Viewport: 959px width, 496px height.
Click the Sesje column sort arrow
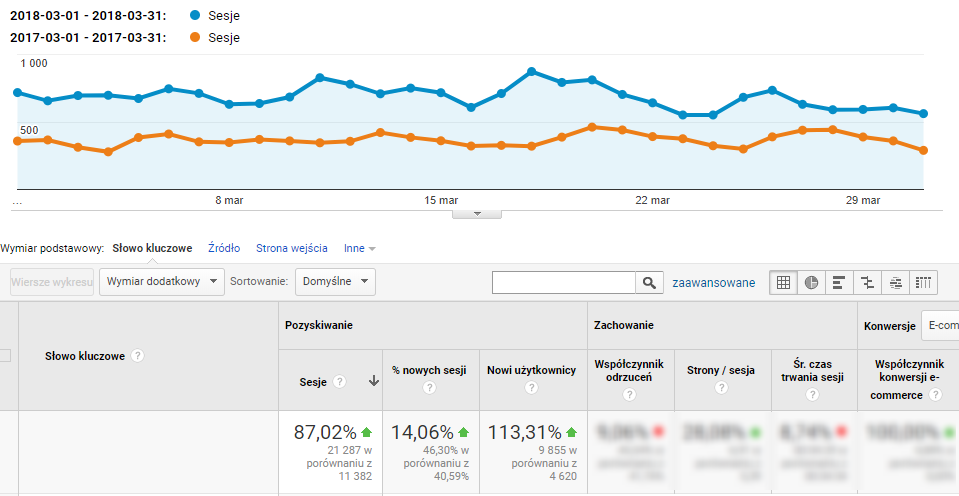[374, 381]
